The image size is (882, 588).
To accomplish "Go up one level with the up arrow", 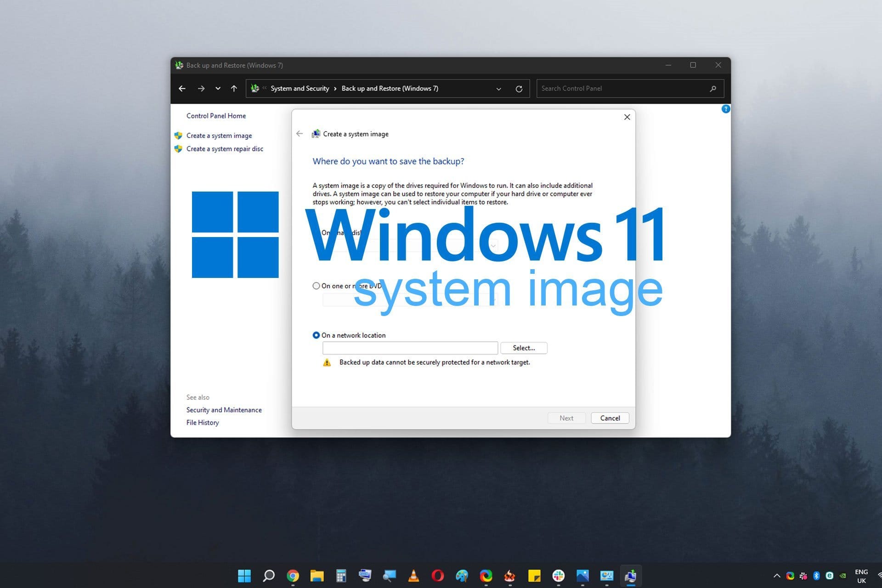I will pos(234,89).
